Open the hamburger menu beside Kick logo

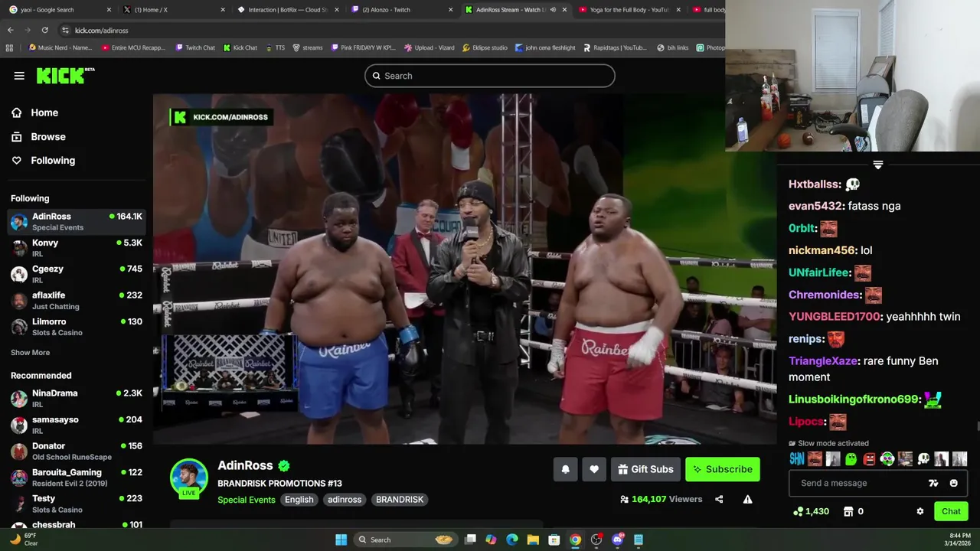19,76
